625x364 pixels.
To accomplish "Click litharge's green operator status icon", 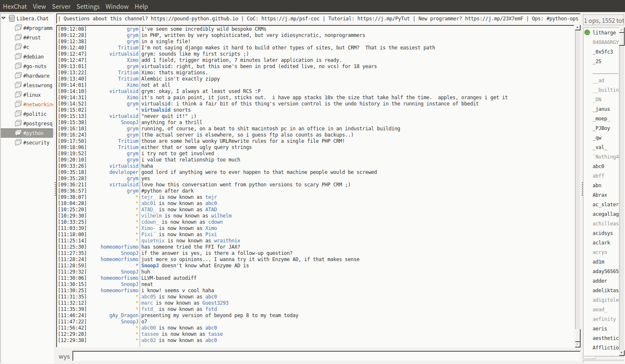I will (587, 32).
